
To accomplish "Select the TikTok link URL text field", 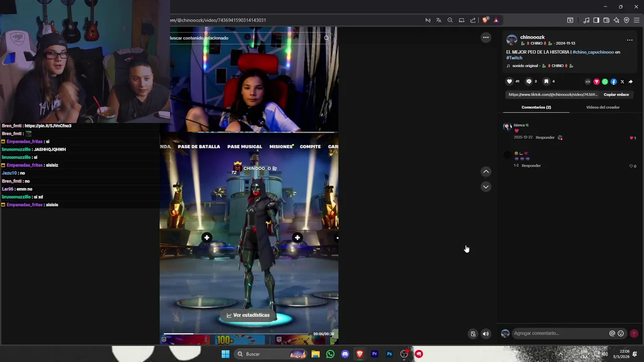I will pos(552,95).
